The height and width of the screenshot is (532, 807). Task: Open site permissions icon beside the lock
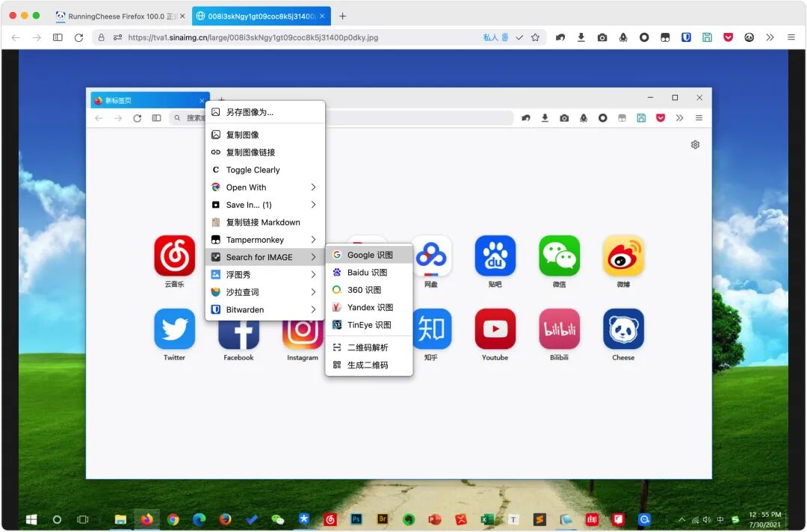coord(117,37)
